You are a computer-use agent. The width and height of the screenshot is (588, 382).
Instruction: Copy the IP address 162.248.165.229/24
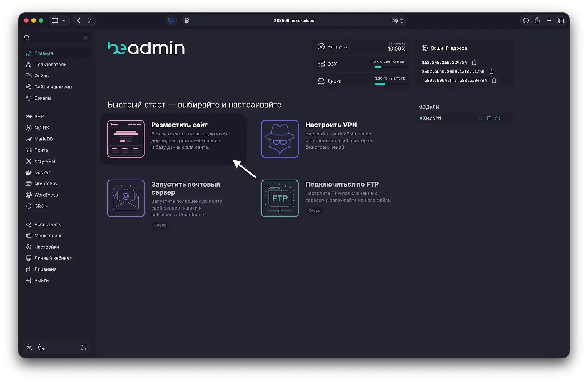pos(474,62)
